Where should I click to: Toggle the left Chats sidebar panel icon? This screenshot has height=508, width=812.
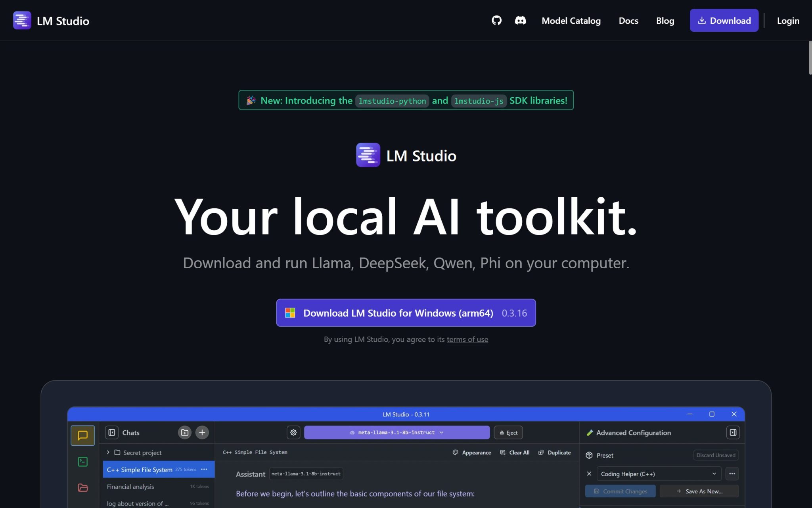(112, 433)
